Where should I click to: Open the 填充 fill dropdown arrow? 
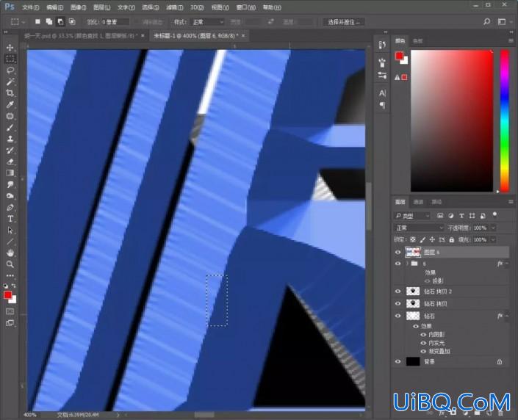pyautogui.click(x=493, y=239)
